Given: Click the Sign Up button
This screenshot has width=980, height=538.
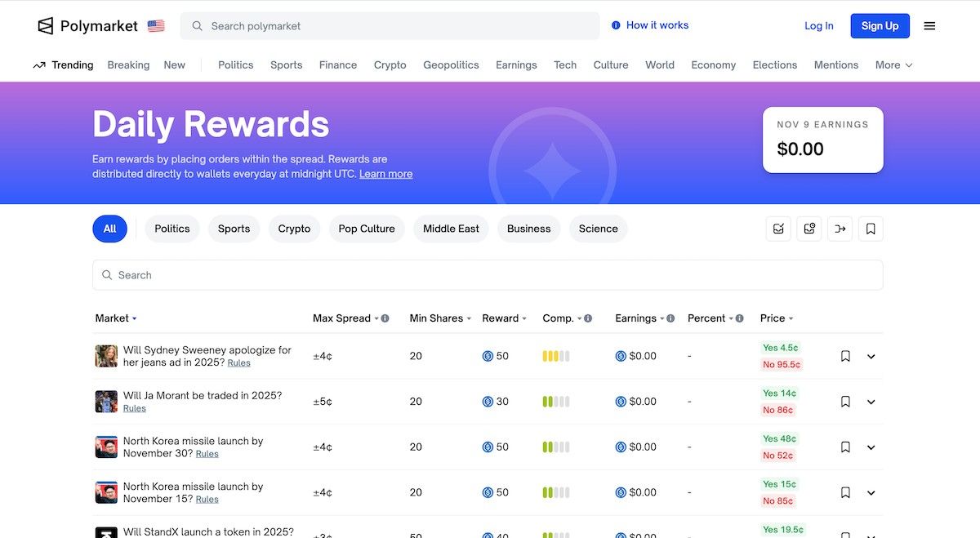Looking at the screenshot, I should pos(879,26).
